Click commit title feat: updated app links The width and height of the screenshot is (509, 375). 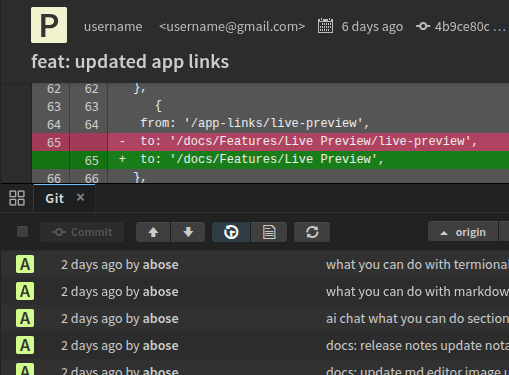[130, 62]
